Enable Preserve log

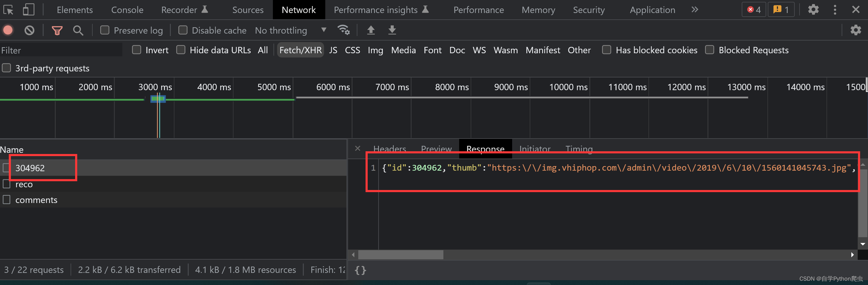(104, 30)
